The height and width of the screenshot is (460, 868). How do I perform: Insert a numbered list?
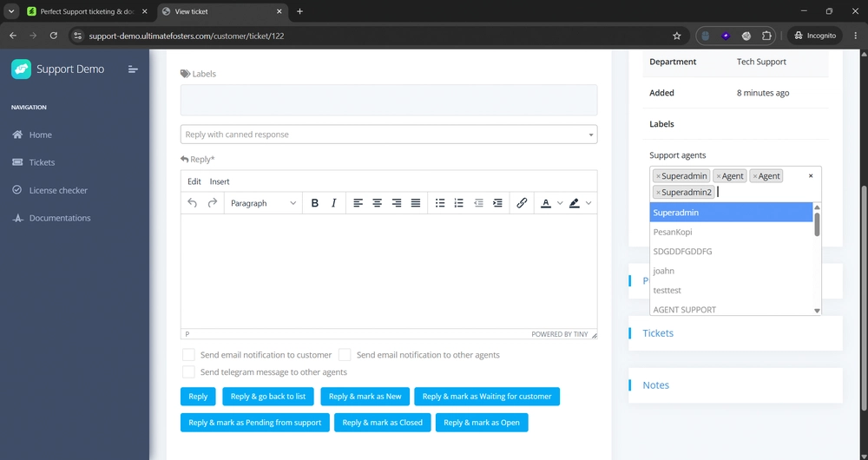[x=459, y=203]
